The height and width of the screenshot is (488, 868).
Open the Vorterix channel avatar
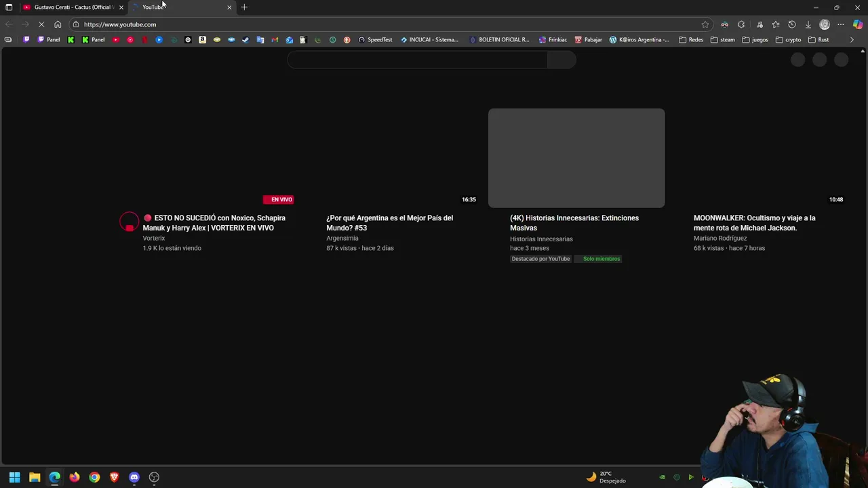click(129, 222)
